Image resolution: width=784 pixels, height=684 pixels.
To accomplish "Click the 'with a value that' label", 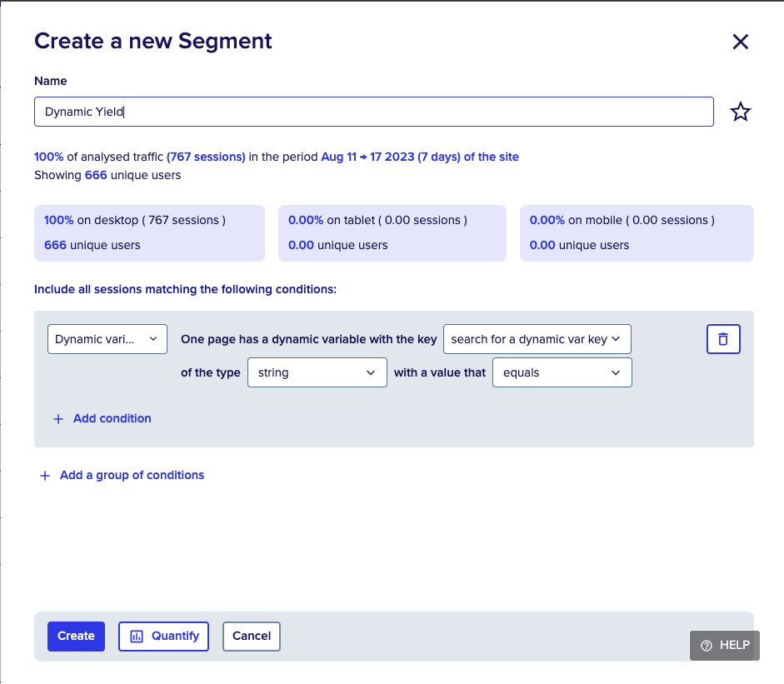I will [x=440, y=372].
